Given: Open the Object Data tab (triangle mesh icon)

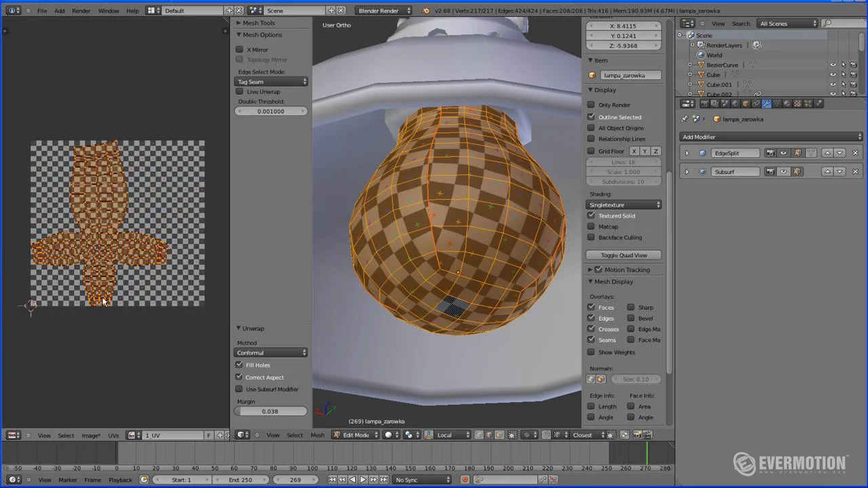Looking at the screenshot, I should [x=777, y=104].
